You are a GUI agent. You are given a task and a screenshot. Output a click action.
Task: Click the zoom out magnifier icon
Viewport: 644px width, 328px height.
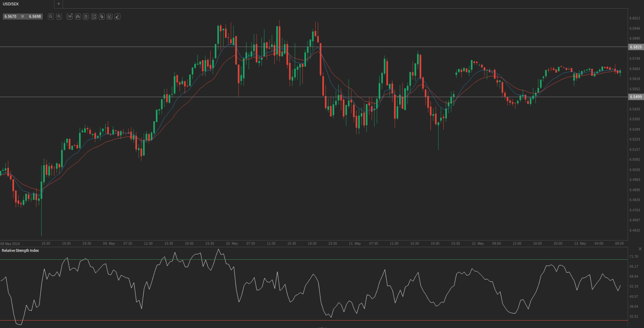[x=51, y=17]
